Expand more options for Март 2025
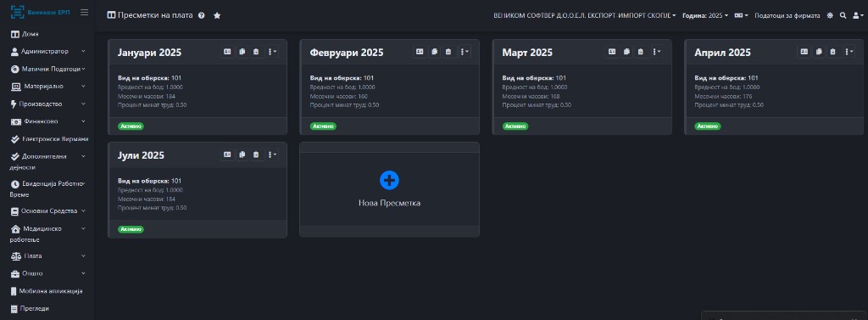 tap(657, 52)
